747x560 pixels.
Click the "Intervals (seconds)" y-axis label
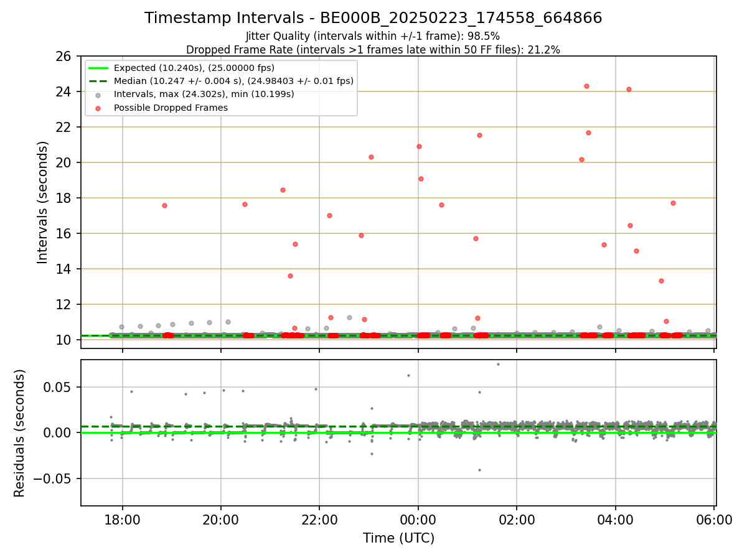click(x=42, y=202)
